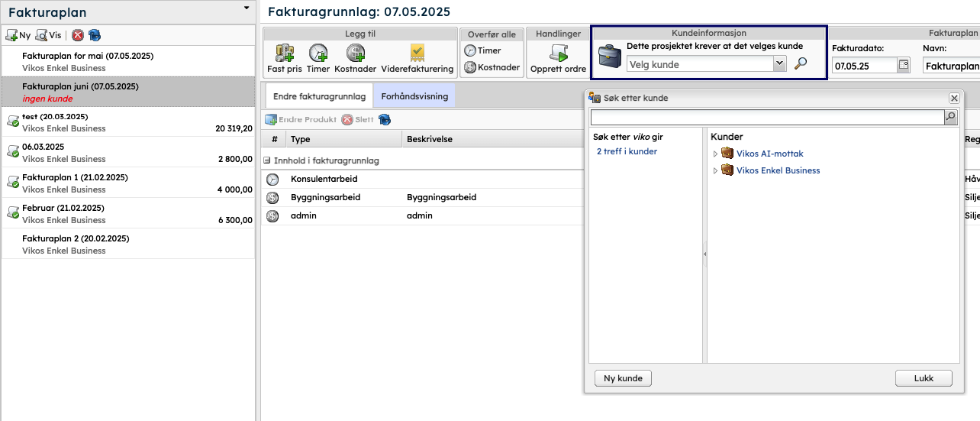Image resolution: width=980 pixels, height=421 pixels.
Task: Click the Ny kunde button
Action: (x=623, y=378)
